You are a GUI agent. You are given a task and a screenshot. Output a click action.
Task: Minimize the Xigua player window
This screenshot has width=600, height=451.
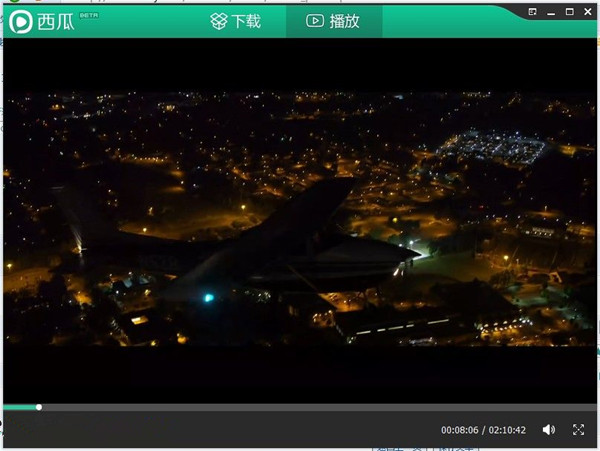551,13
